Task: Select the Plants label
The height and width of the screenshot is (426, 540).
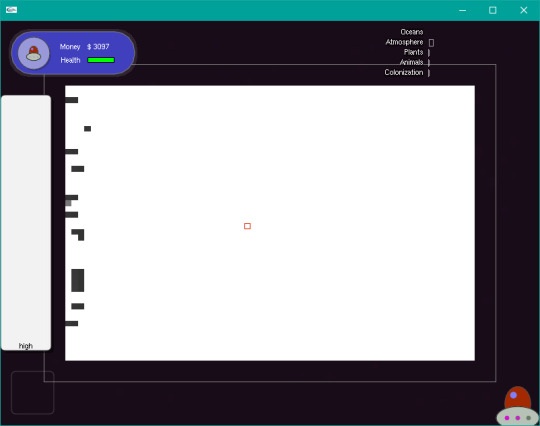Action: [x=413, y=52]
